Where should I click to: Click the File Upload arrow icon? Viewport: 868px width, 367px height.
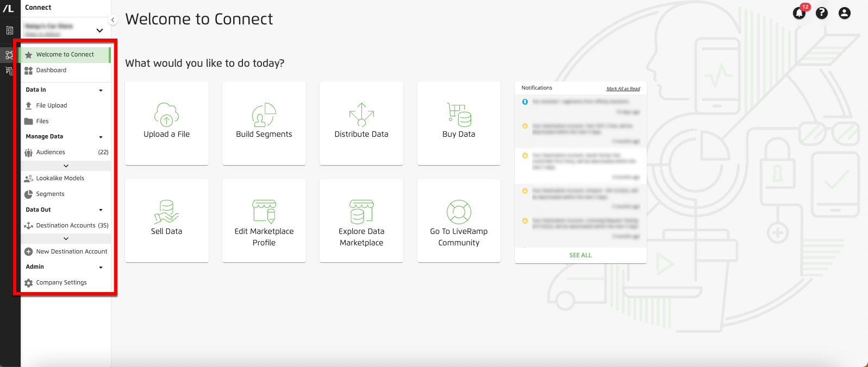click(29, 106)
